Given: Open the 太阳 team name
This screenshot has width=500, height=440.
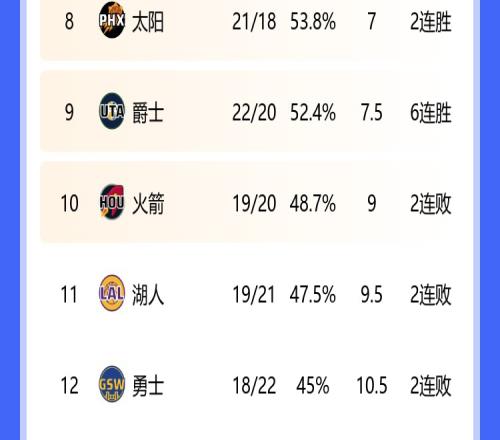Looking at the screenshot, I should [x=148, y=22].
